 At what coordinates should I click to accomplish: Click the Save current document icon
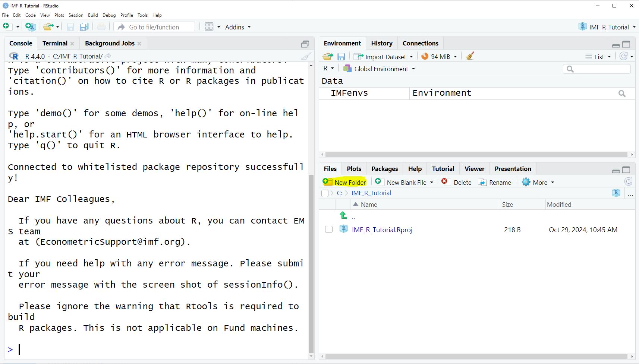[70, 27]
